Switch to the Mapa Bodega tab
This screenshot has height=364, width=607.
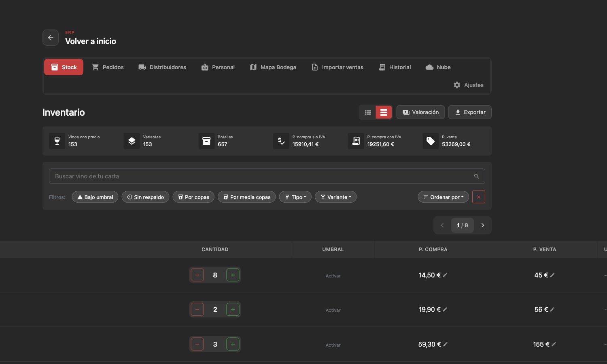[x=273, y=67]
